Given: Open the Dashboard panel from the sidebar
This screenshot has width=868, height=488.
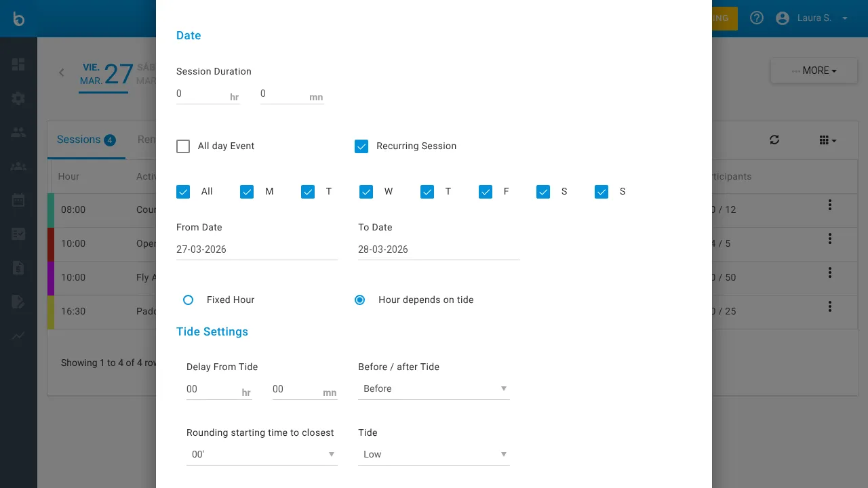Looking at the screenshot, I should tap(18, 64).
